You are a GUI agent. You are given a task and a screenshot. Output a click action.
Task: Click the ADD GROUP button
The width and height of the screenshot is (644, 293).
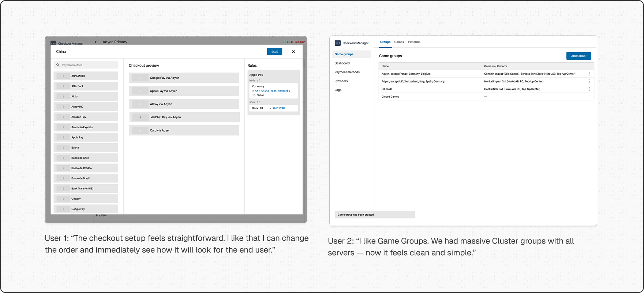coord(579,56)
